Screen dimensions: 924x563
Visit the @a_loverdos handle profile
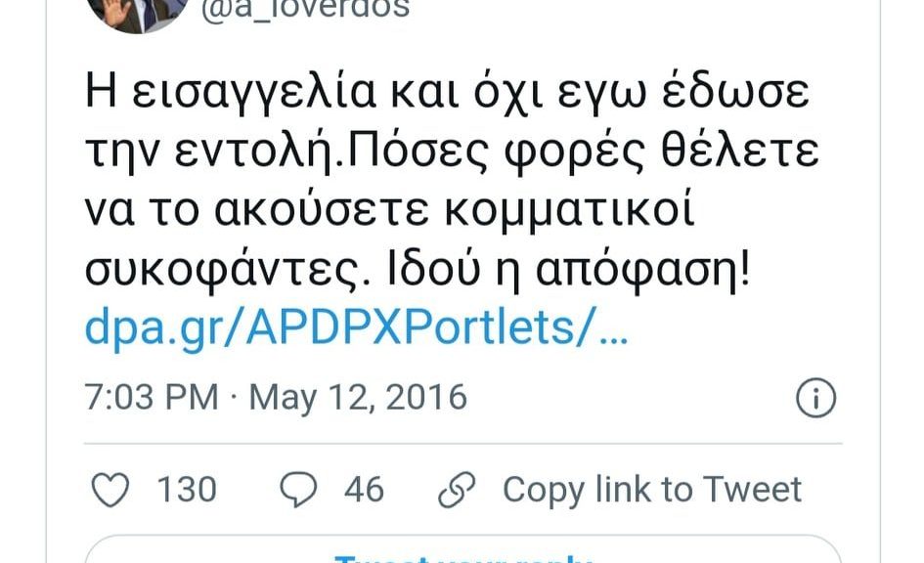[x=305, y=9]
